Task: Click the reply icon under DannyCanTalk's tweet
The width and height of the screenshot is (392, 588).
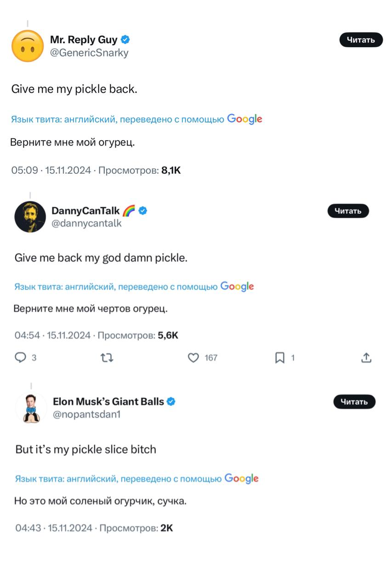Action: point(21,358)
